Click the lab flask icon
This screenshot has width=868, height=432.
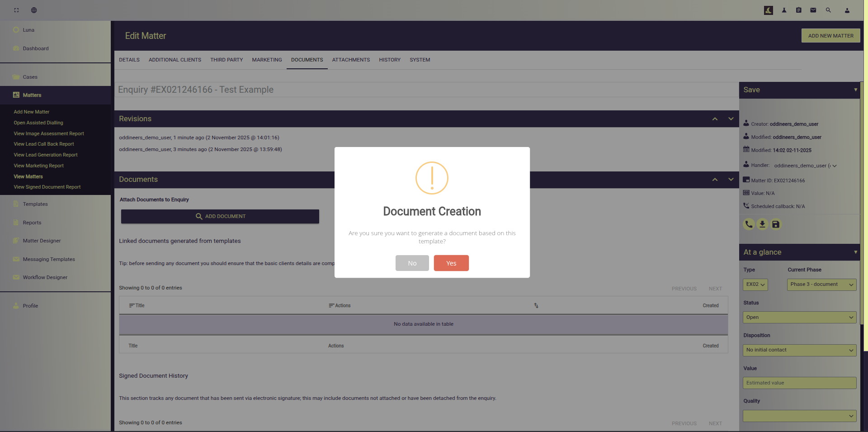pyautogui.click(x=784, y=10)
